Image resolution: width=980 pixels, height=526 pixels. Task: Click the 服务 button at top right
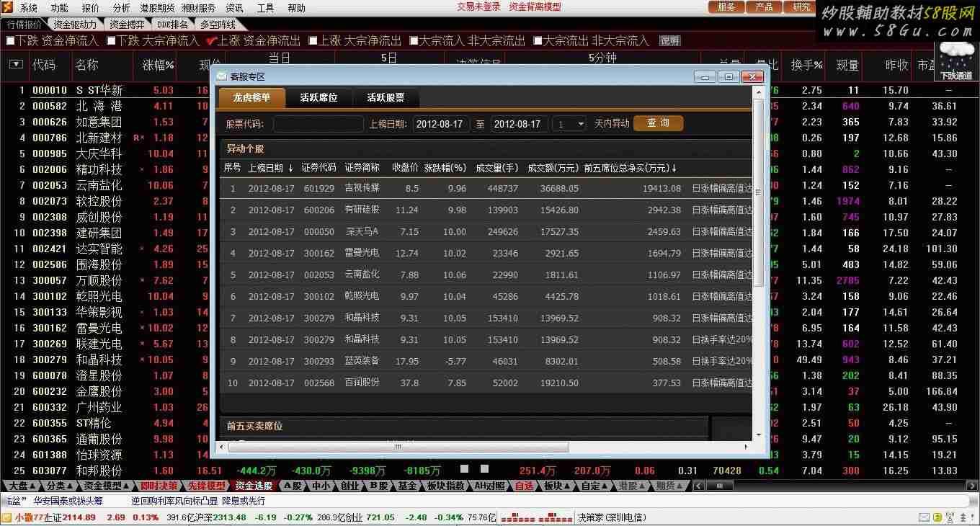[x=727, y=7]
